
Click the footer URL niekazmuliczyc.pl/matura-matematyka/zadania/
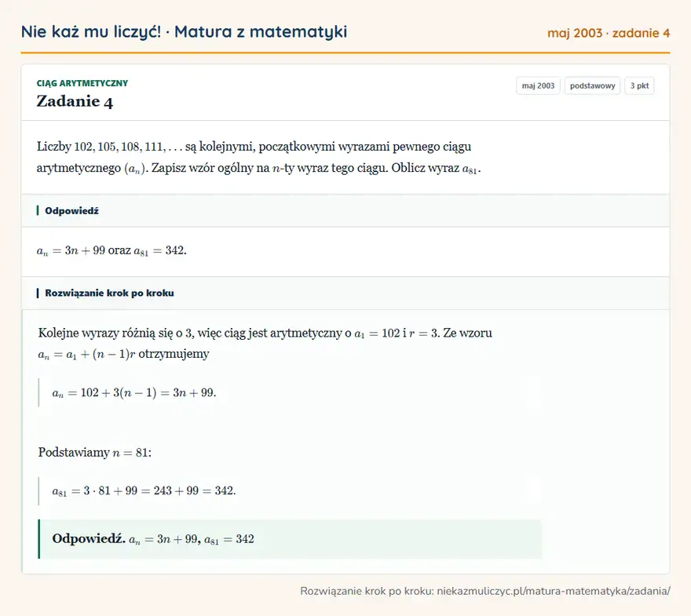[554, 591]
